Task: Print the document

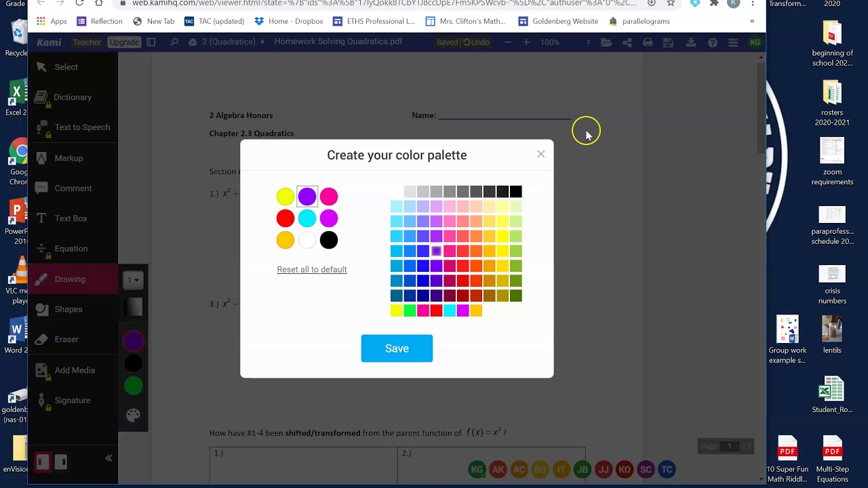Action: click(648, 42)
